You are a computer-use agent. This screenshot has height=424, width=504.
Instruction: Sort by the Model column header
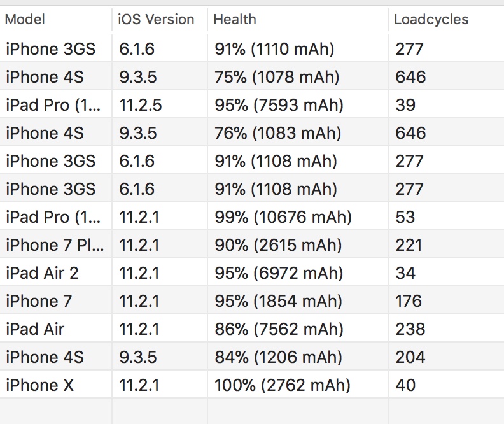(55, 19)
